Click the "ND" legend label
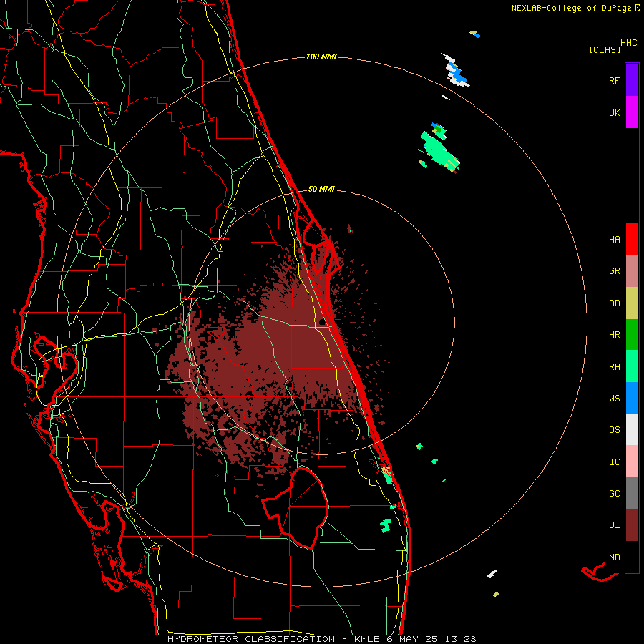 pos(614,557)
